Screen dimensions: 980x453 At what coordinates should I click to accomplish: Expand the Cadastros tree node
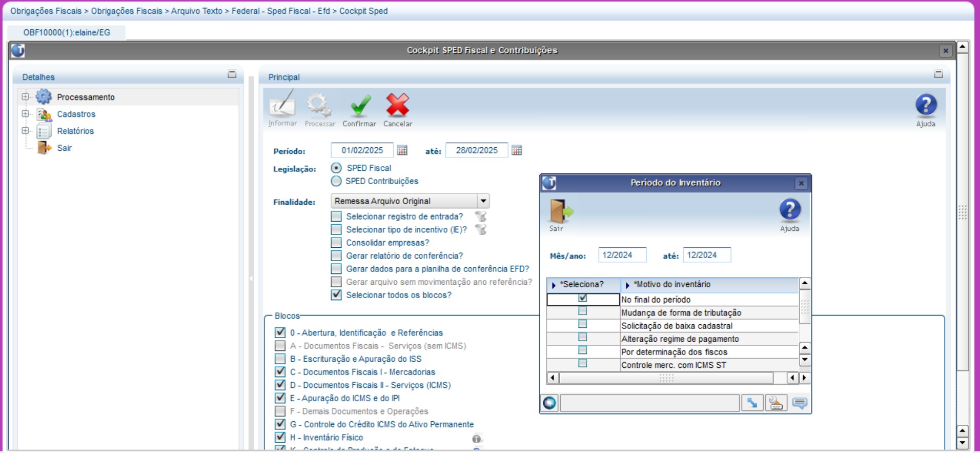click(25, 114)
